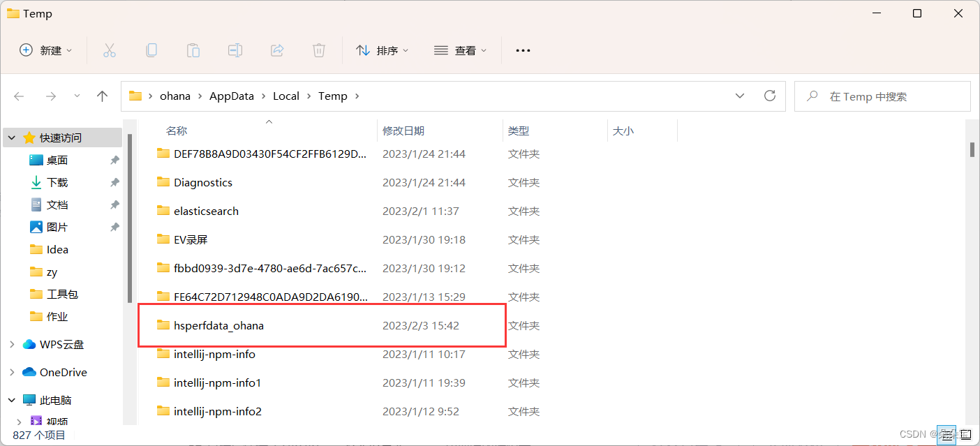Open the 查看 (View) dropdown
Screen dimensions: 980x446
461,50
